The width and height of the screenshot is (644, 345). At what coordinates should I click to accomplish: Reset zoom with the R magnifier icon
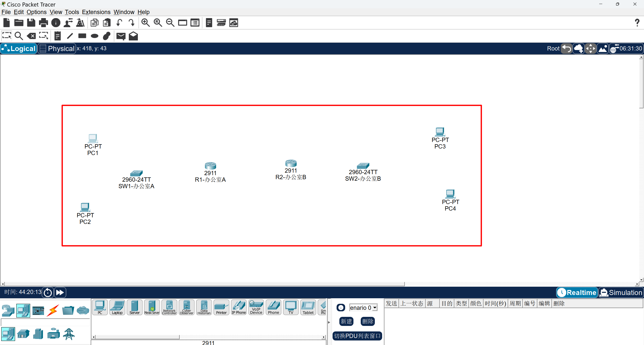coord(158,23)
